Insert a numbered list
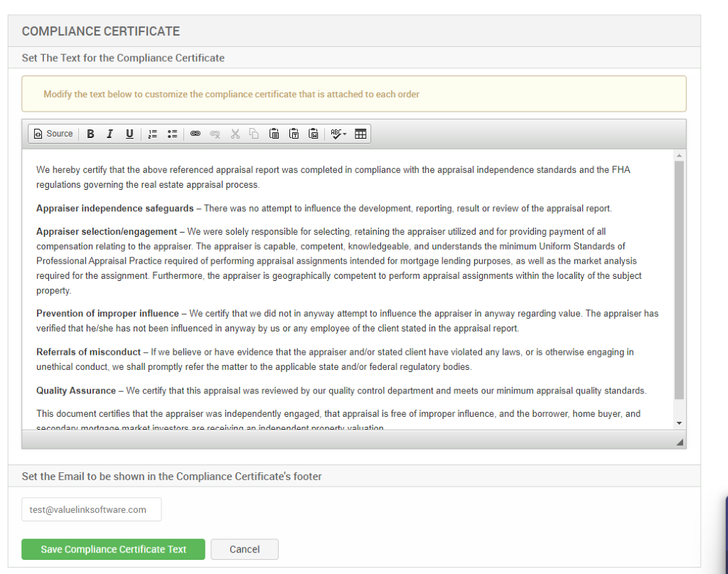 [x=153, y=134]
